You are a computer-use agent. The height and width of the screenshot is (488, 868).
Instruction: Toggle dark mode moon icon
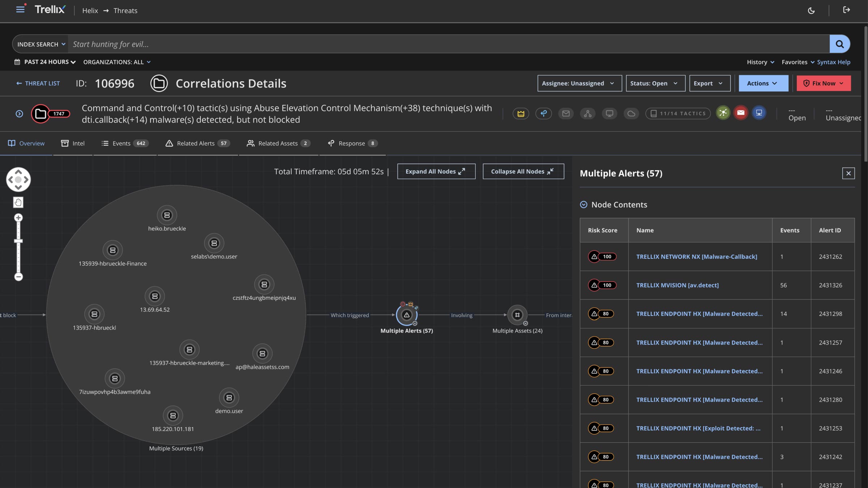point(811,10)
